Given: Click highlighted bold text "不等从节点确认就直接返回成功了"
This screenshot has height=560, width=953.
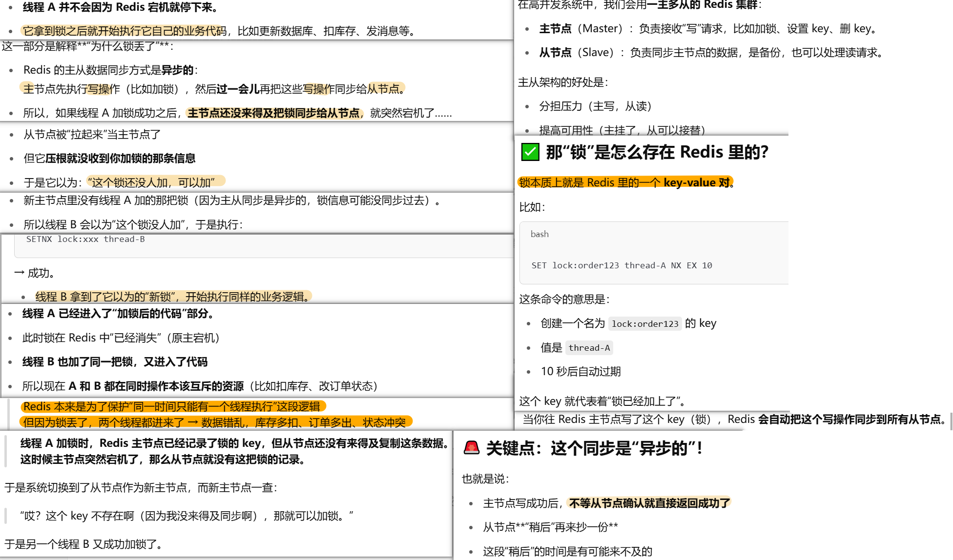Looking at the screenshot, I should coord(649,503).
